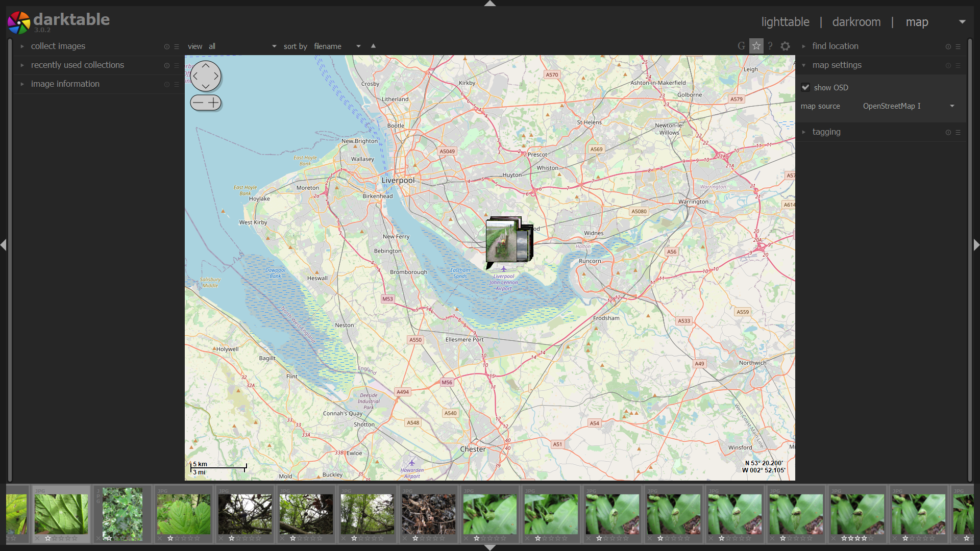This screenshot has height=551, width=980.
Task: Switch to the darkroom view
Action: point(856,22)
